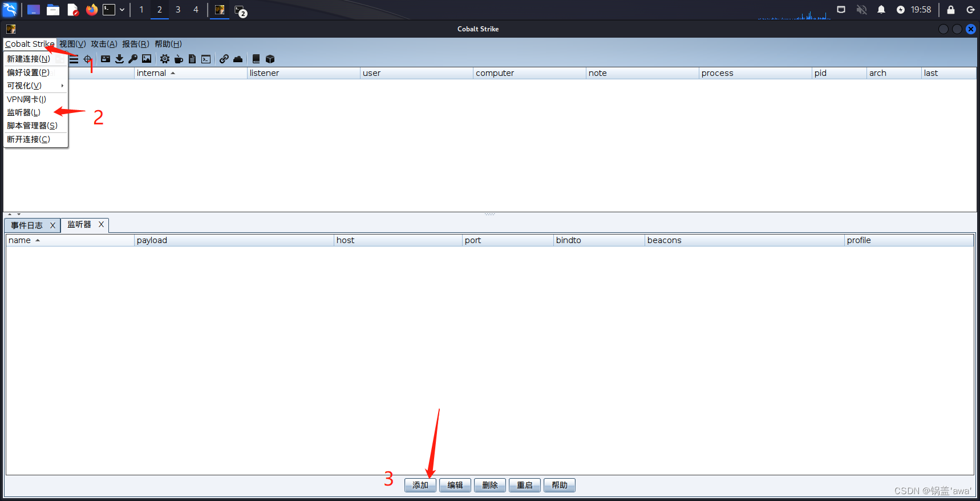
Task: Sort sessions by computer column
Action: pos(529,73)
